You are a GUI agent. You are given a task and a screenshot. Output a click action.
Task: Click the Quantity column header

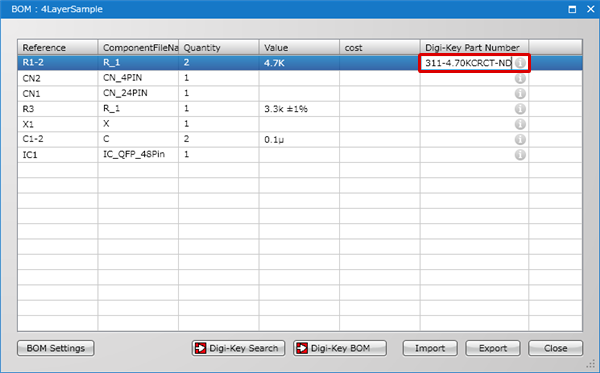coord(219,47)
